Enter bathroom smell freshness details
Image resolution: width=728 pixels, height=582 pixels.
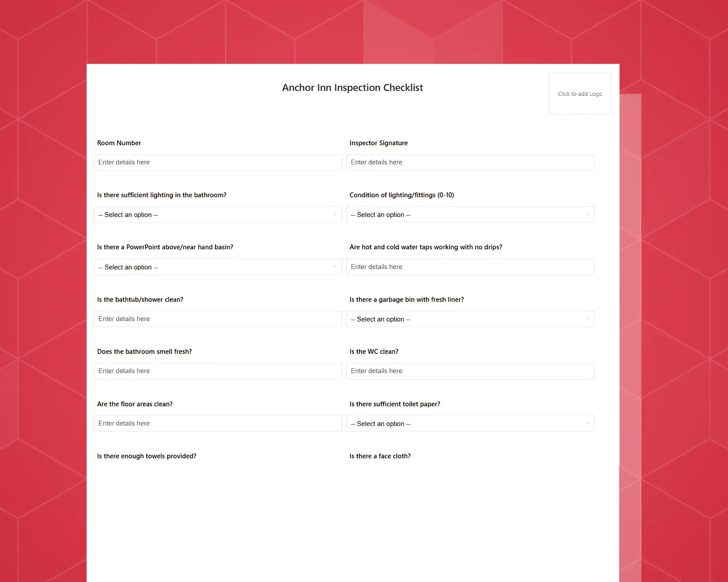tap(218, 371)
